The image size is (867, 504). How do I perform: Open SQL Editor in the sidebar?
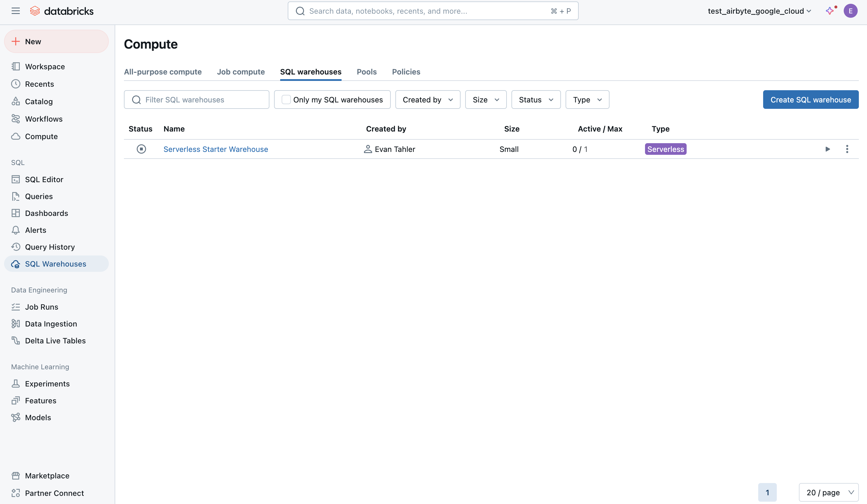tap(44, 179)
